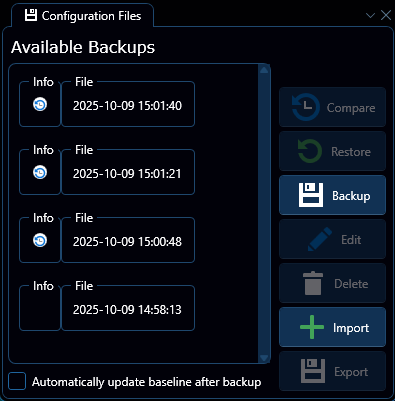Click the Available Backups heading
The height and width of the screenshot is (401, 395).
pos(83,48)
